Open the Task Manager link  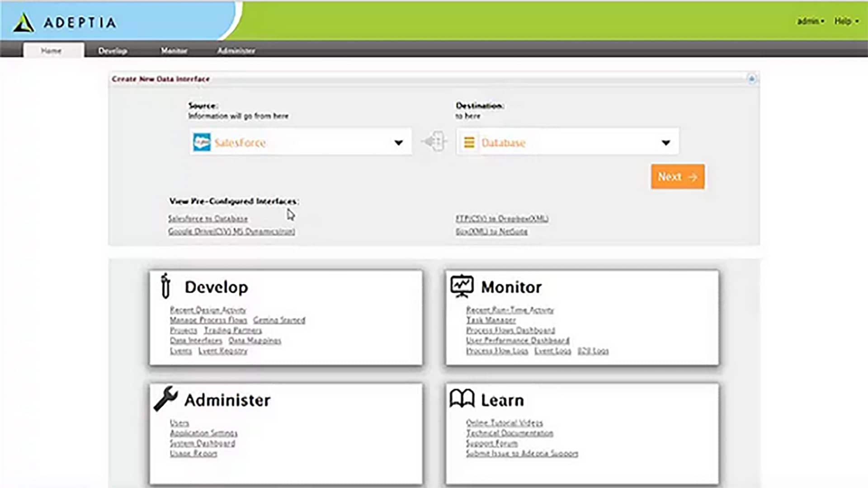(x=491, y=320)
